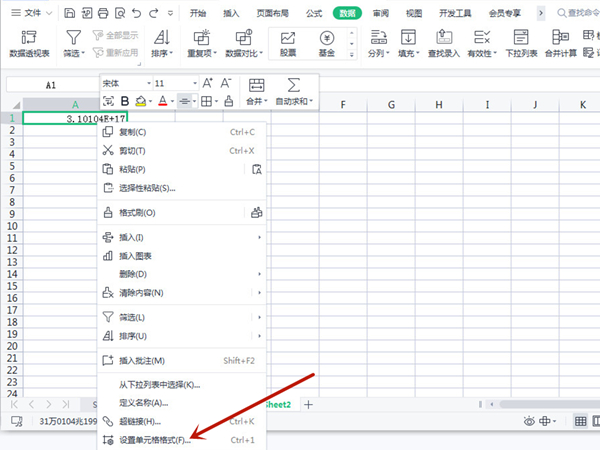Click the 分列 text-to-columns icon

[x=378, y=38]
